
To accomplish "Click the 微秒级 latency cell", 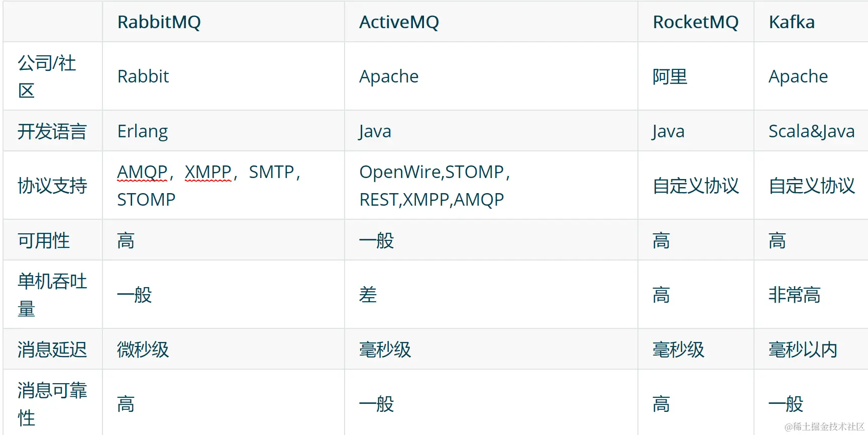I will point(143,350).
